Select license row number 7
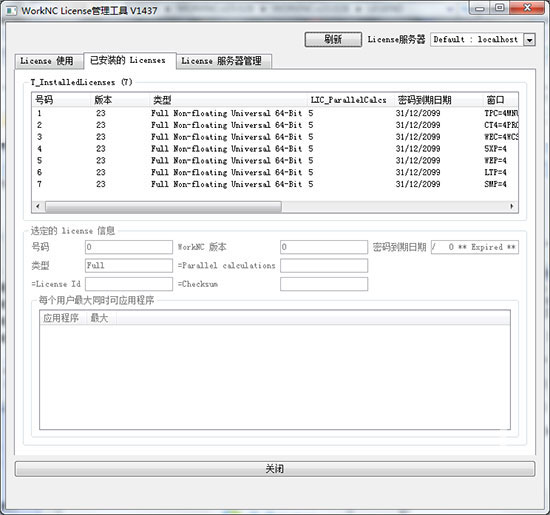 pyautogui.click(x=275, y=184)
